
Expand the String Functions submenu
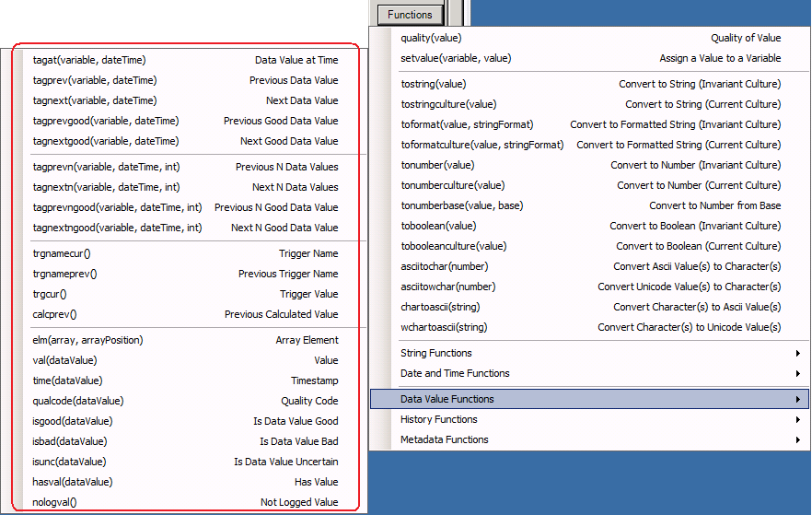[589, 354]
